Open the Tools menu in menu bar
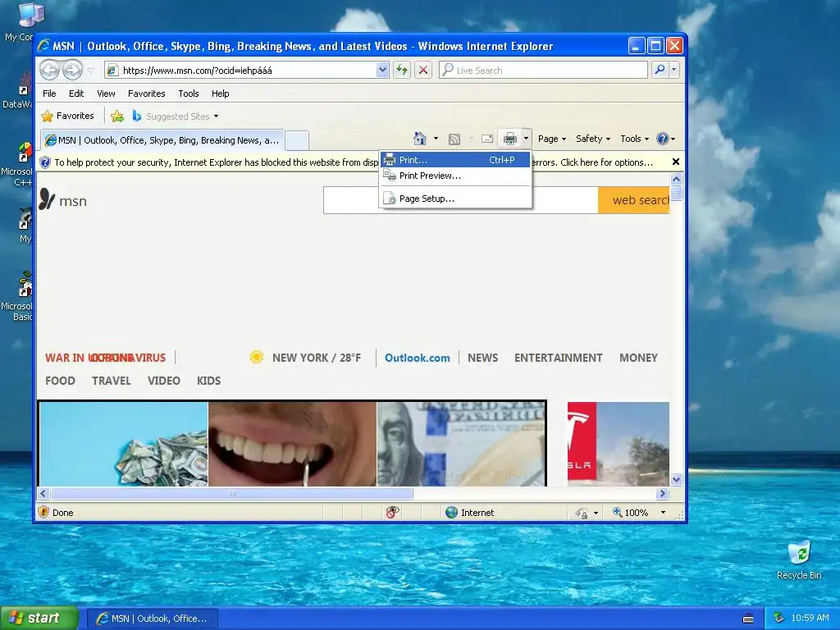The height and width of the screenshot is (630, 840). point(189,94)
